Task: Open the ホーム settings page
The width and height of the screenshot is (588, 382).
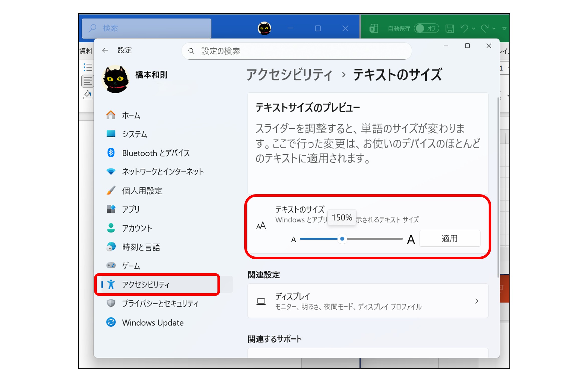Action: click(131, 115)
